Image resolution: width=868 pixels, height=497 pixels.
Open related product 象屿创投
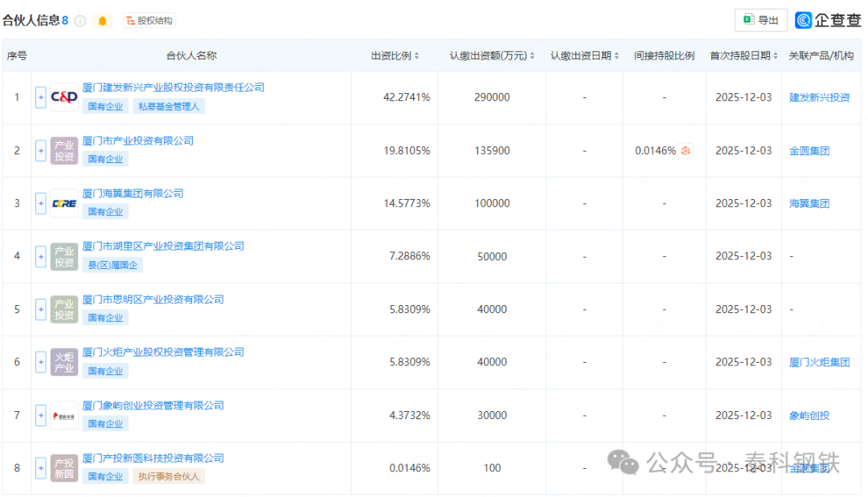(809, 415)
